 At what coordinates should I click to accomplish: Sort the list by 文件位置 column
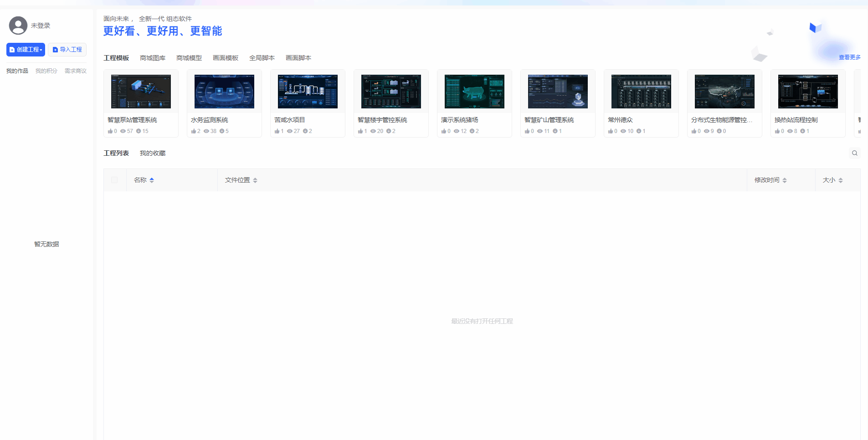(255, 180)
